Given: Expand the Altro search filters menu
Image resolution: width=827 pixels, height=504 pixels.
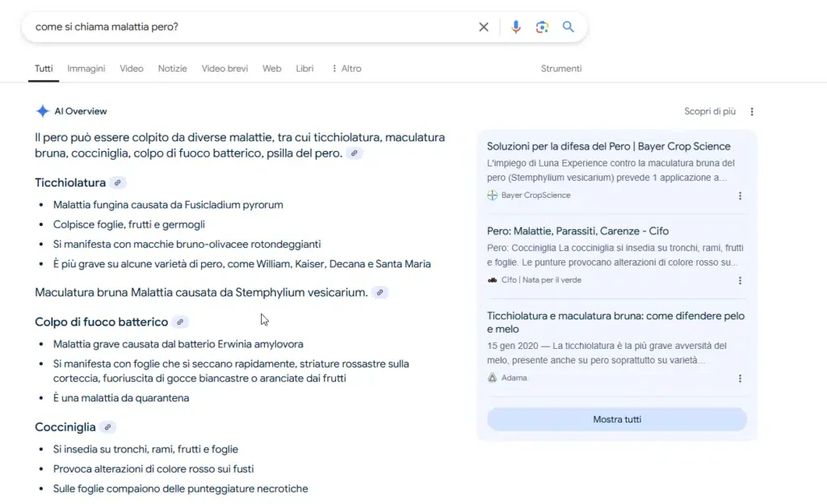Looking at the screenshot, I should click(x=345, y=68).
